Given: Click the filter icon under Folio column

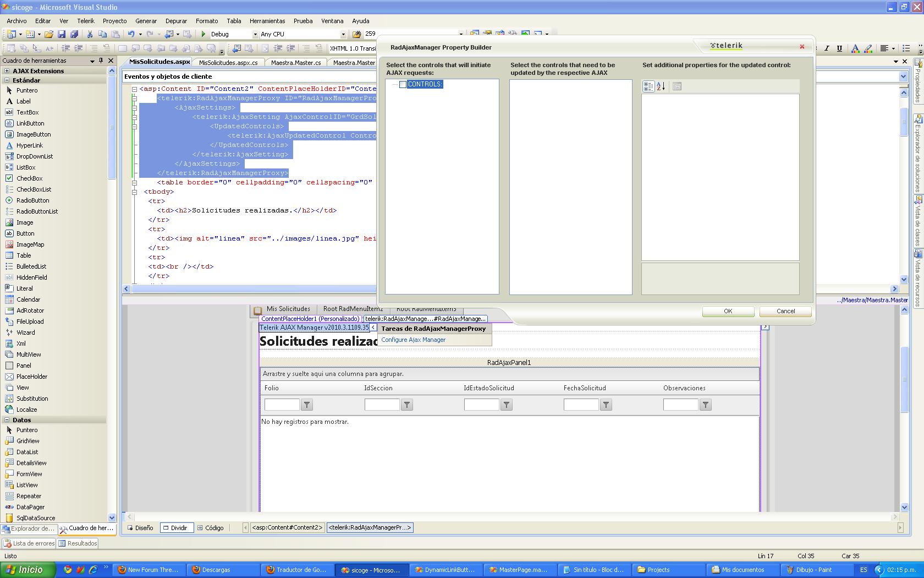Looking at the screenshot, I should [307, 405].
